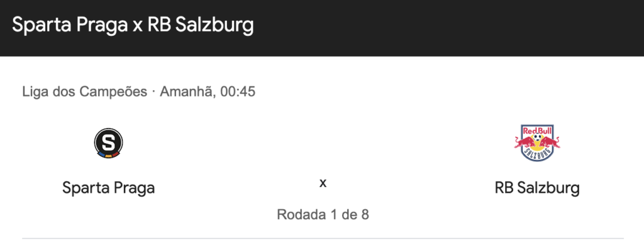Click the Rodada 1 de 8 round label
Image resolution: width=644 pixels, height=242 pixels.
323,214
